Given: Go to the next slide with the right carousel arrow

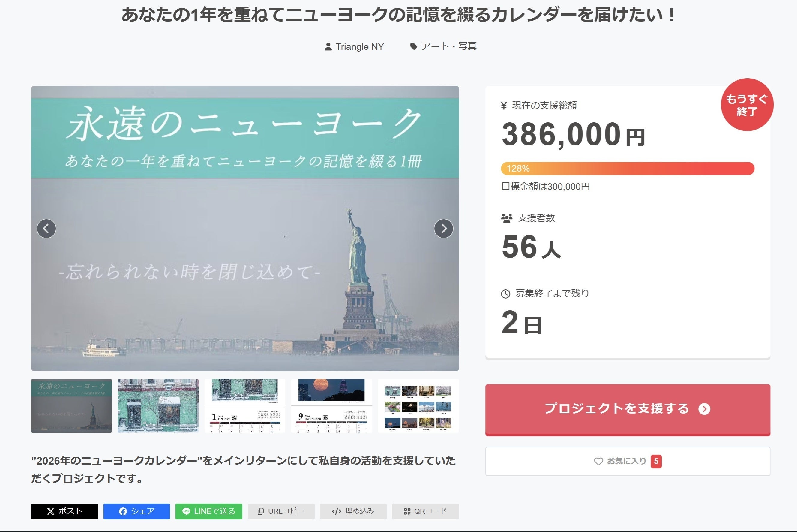Looking at the screenshot, I should pos(443,228).
